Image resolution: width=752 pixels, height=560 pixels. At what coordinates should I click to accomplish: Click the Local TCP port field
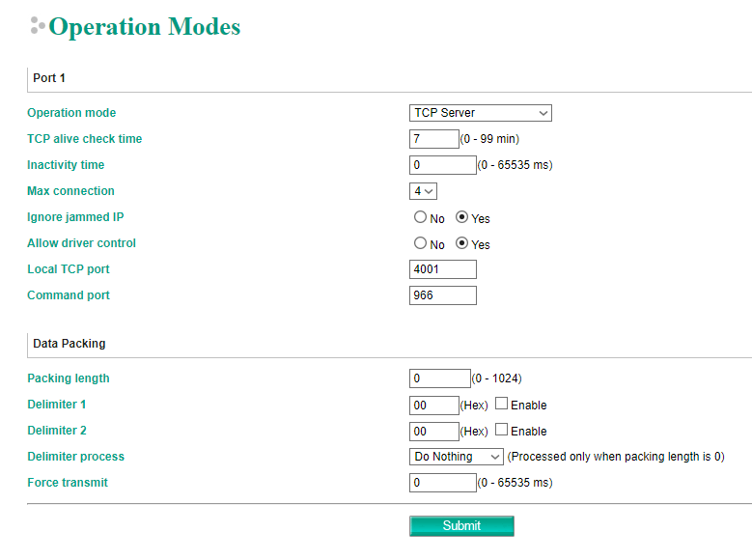(442, 269)
